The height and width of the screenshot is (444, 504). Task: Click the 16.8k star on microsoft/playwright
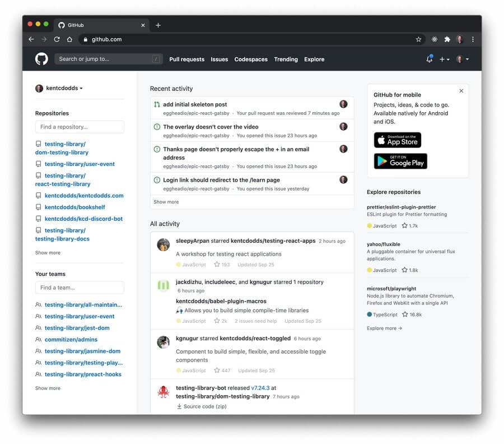click(x=412, y=314)
